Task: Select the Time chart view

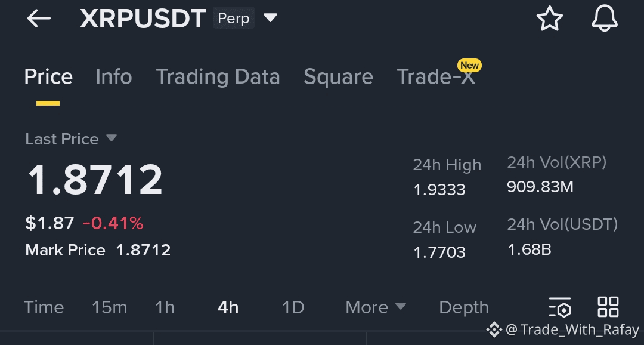Action: tap(44, 307)
